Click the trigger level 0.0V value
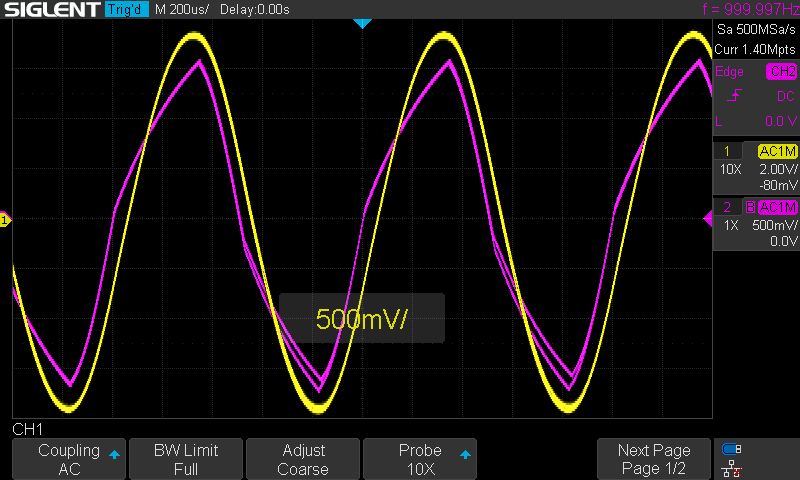Viewport: 800px width, 480px height. click(781, 121)
